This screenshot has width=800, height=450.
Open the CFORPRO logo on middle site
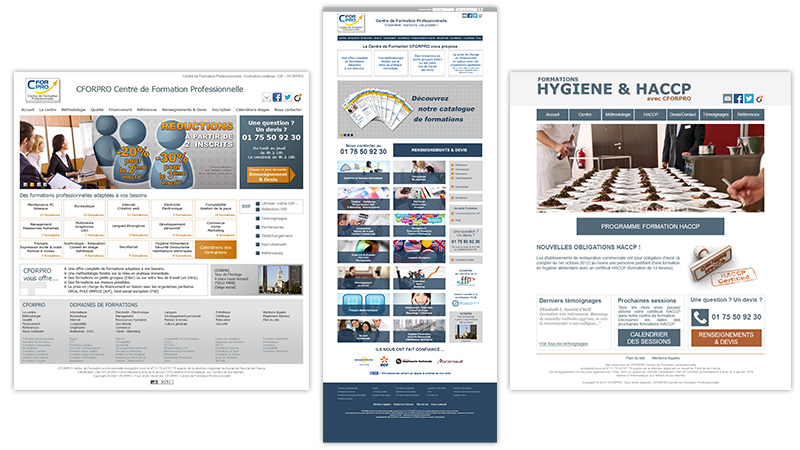(x=351, y=23)
